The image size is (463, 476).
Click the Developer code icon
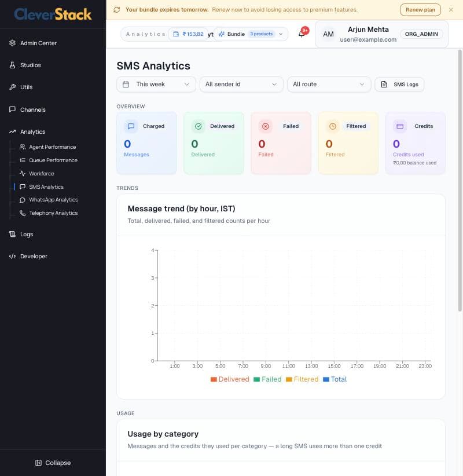[x=12, y=256]
